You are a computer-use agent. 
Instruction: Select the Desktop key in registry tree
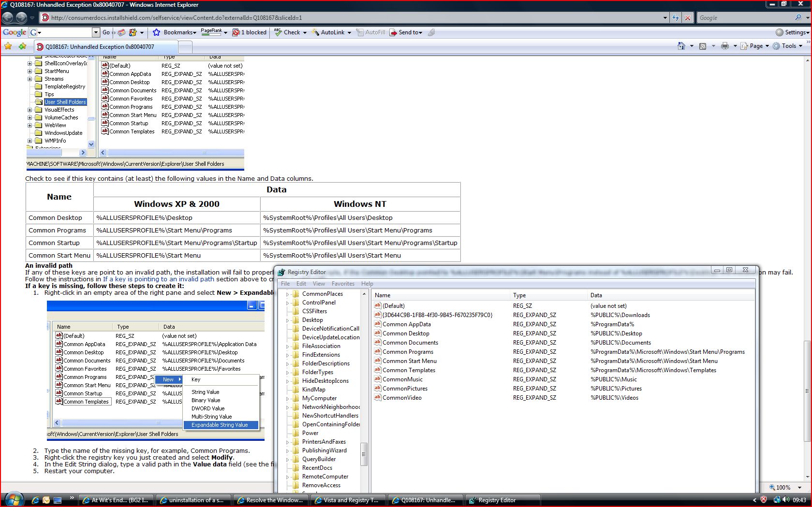pos(312,320)
